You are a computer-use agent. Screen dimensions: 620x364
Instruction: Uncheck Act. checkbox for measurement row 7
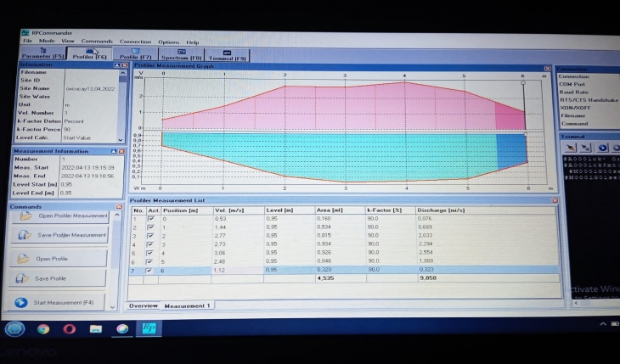(149, 271)
